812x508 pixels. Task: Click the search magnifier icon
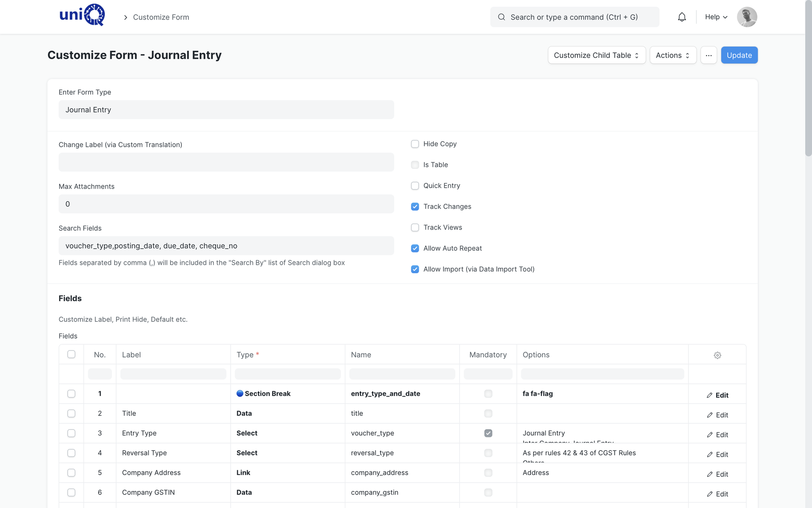point(501,17)
